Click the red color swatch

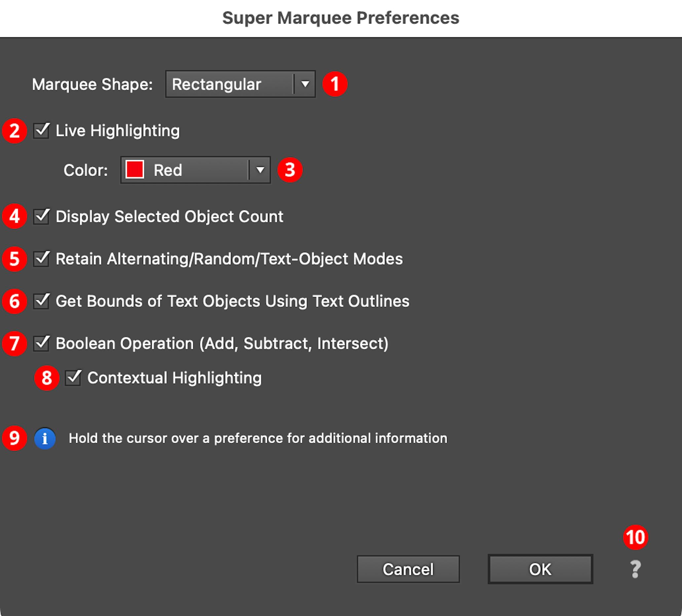134,170
